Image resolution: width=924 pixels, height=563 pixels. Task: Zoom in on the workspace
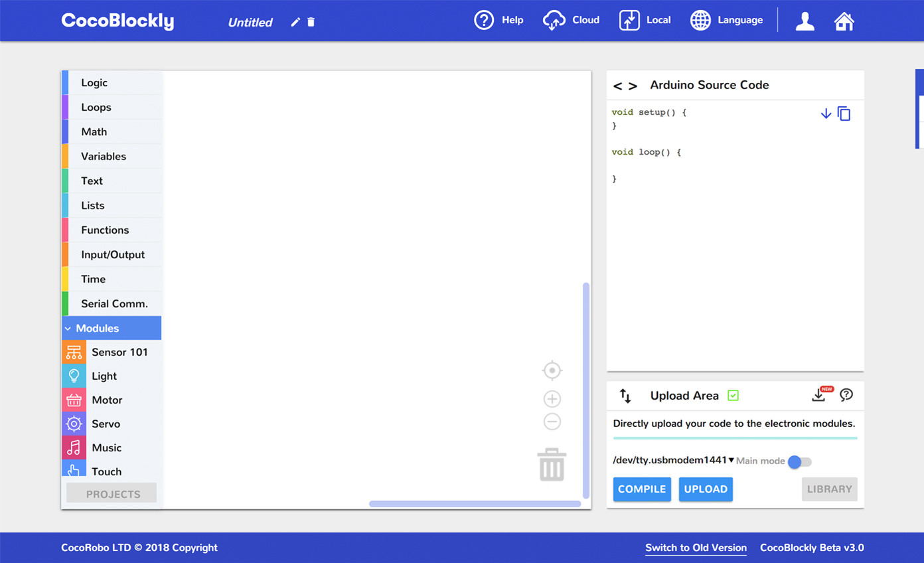(552, 398)
